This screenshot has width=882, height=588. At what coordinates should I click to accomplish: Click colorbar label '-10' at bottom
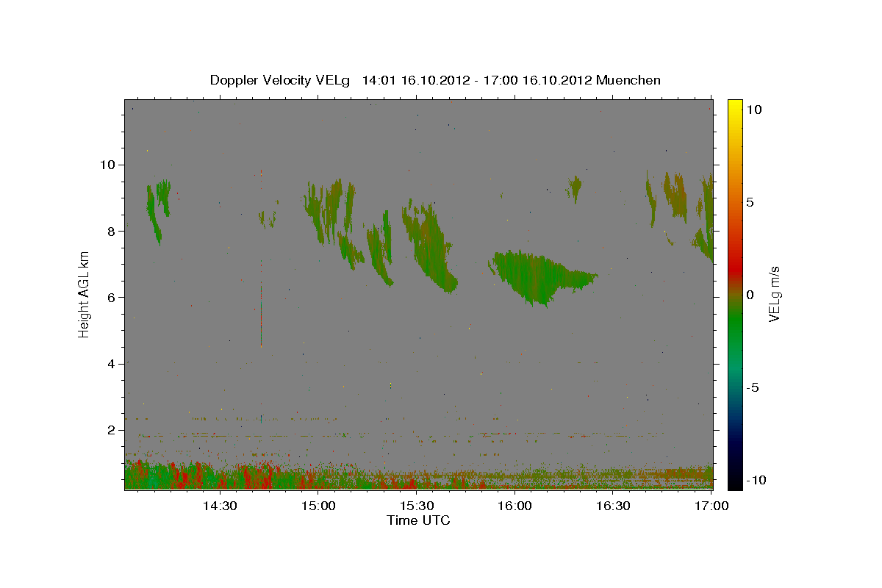[756, 480]
